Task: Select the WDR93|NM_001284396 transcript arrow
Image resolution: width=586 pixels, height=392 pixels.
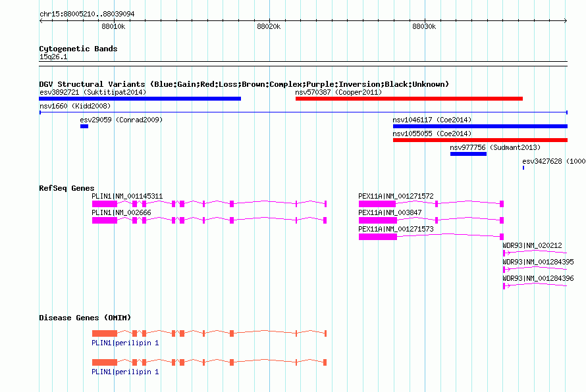Action: click(x=535, y=286)
